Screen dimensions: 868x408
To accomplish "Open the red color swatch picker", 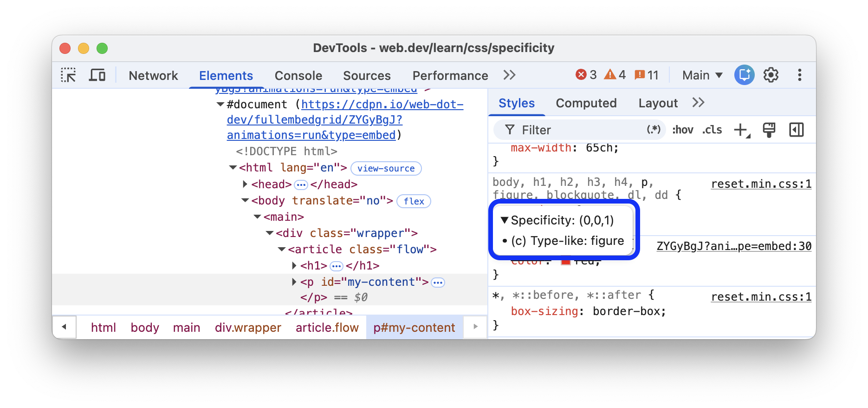I will [x=565, y=262].
